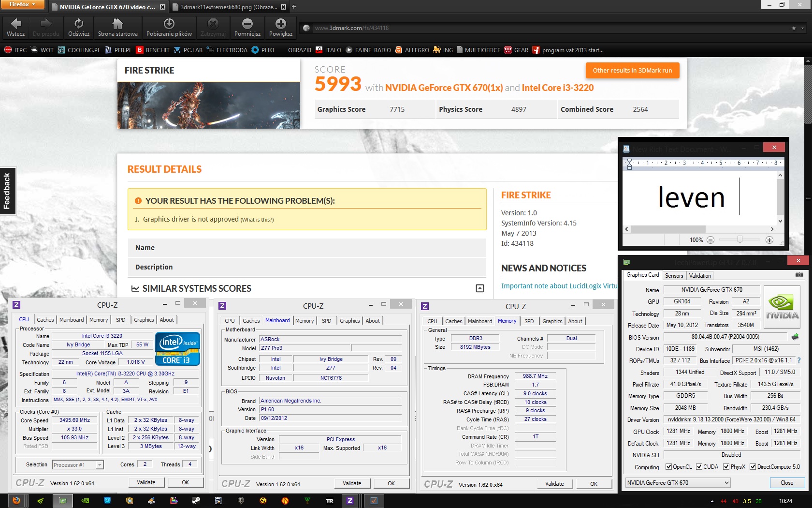Viewport: 812px width, 508px height.
Task: Open the ALLEGRO bookmark
Action: click(412, 50)
